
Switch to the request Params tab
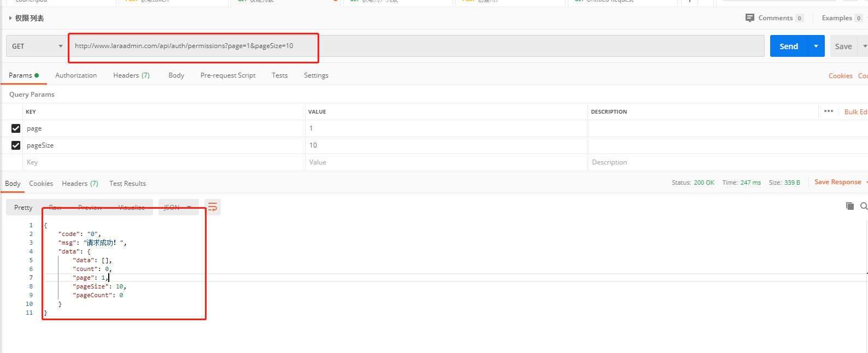tap(24, 75)
